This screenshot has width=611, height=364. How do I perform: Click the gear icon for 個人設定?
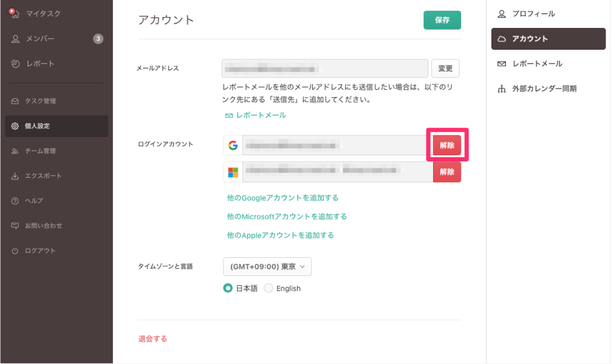click(15, 126)
